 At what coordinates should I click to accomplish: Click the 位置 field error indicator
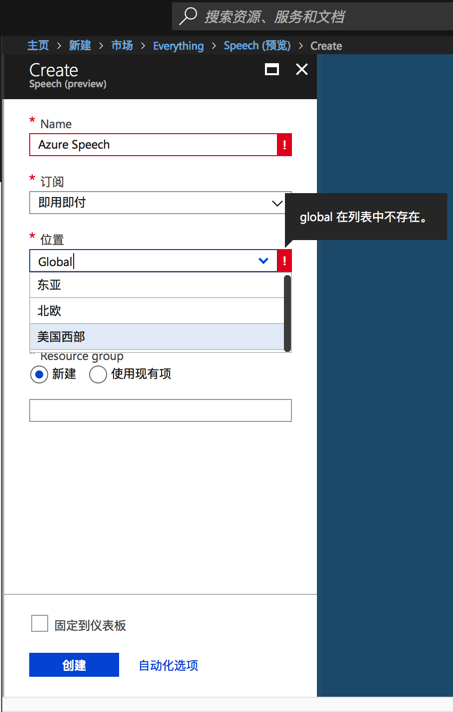click(285, 261)
